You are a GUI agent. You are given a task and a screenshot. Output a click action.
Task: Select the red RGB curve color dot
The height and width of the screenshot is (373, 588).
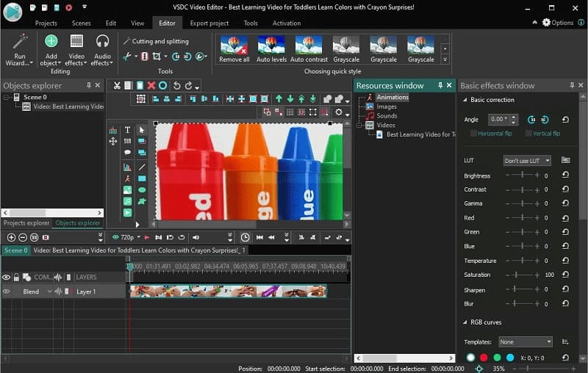(484, 358)
